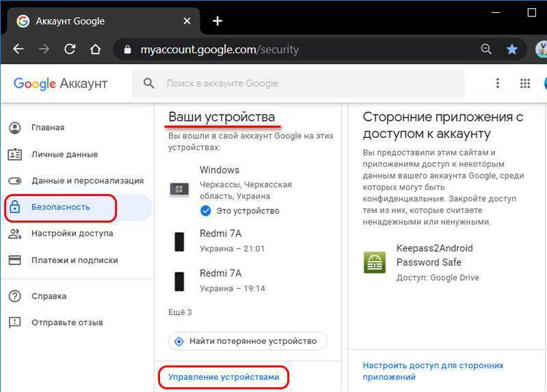
Task: Click the Отправьте отзыв feedback icon
Action: click(14, 322)
